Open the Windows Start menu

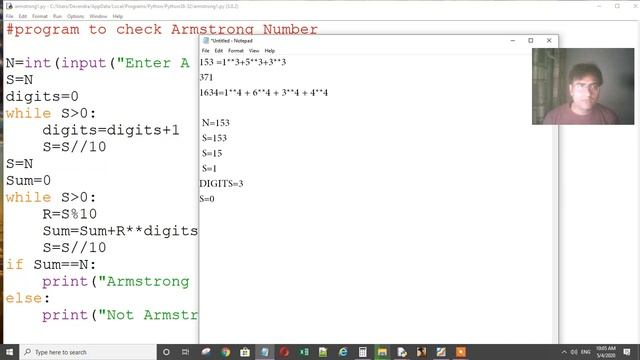9,352
